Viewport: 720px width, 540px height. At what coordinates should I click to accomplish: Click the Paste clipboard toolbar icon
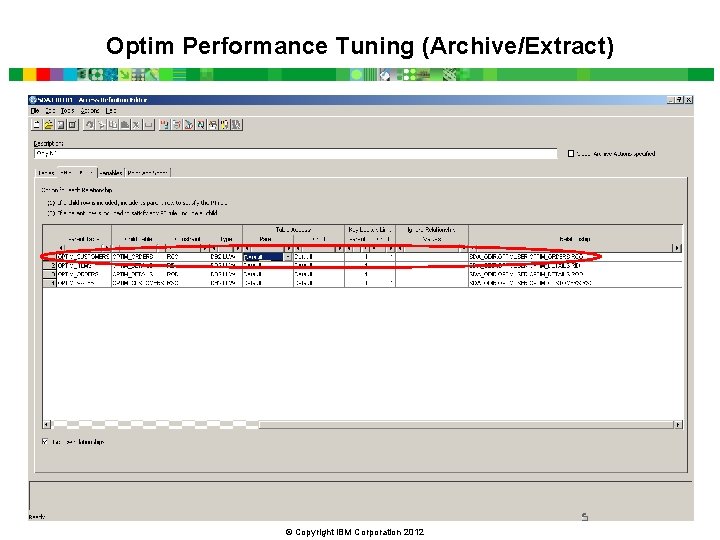pyautogui.click(x=124, y=124)
